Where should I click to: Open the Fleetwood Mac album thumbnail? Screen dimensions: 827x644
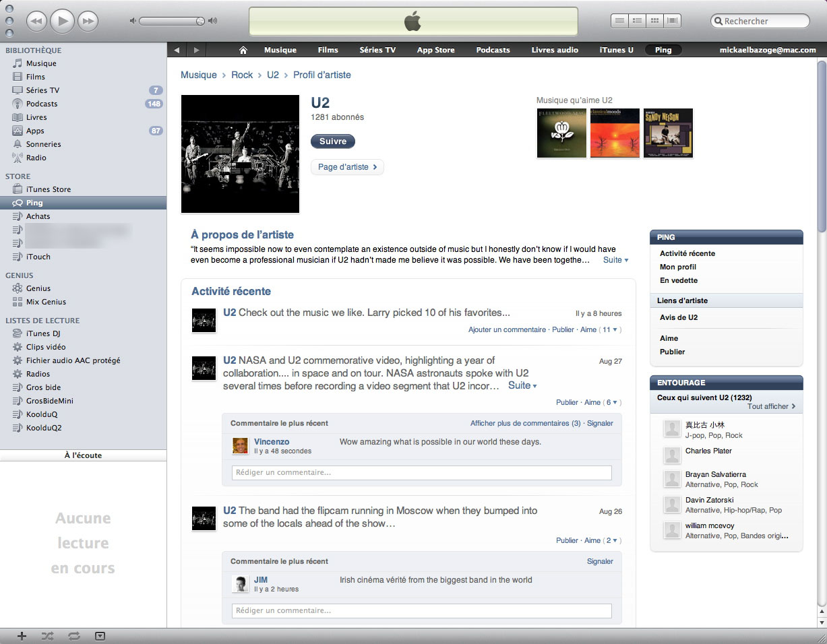(x=561, y=133)
